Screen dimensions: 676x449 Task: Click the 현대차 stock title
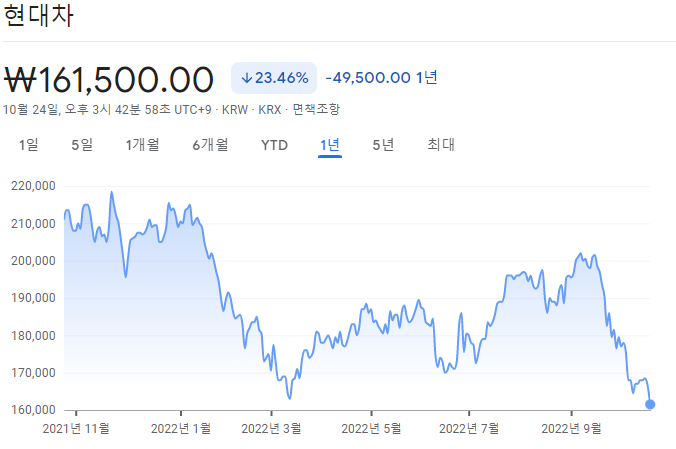coord(38,16)
